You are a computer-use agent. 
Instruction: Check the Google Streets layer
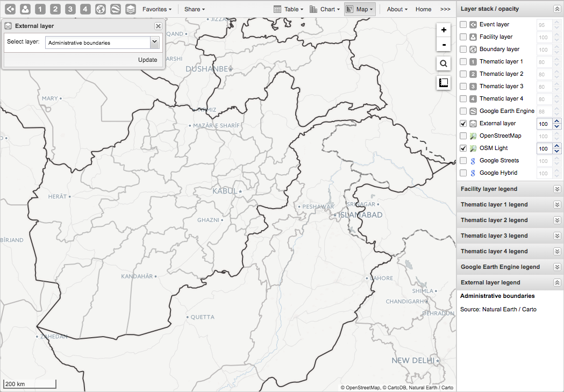point(463,160)
